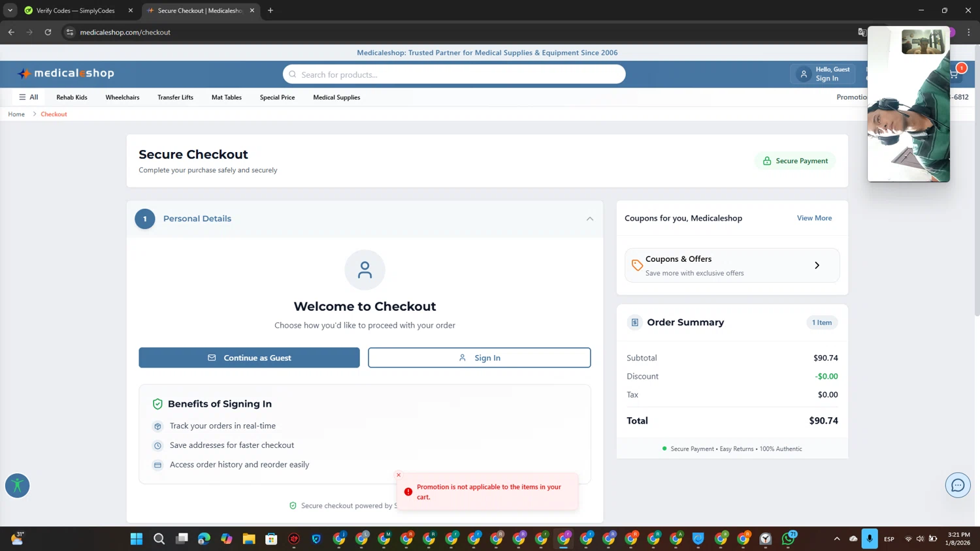Click the guest user avatar icon in the header
980x551 pixels.
pyautogui.click(x=804, y=74)
